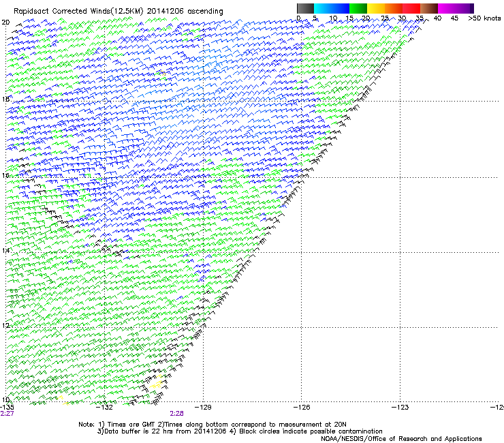Image resolution: width=504 pixels, height=443 pixels.
Task: Click the longitude label '-126'
Action: point(302,408)
